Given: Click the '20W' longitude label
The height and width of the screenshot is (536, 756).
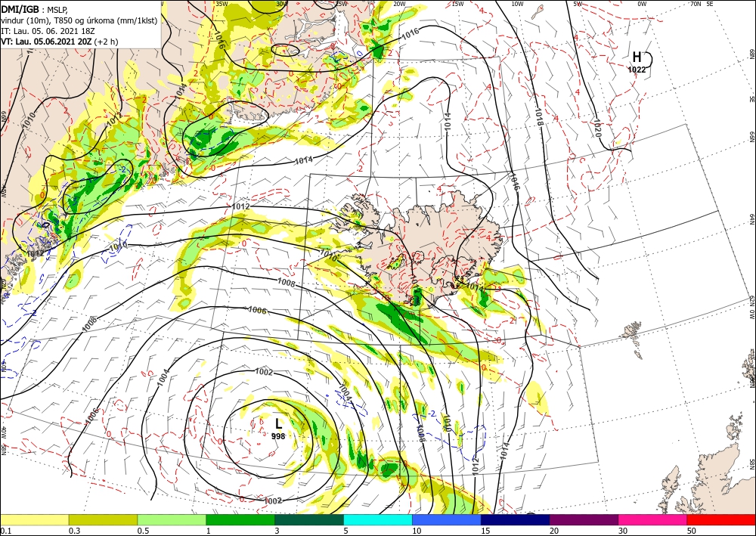Looking at the screenshot, I should coord(399,4).
